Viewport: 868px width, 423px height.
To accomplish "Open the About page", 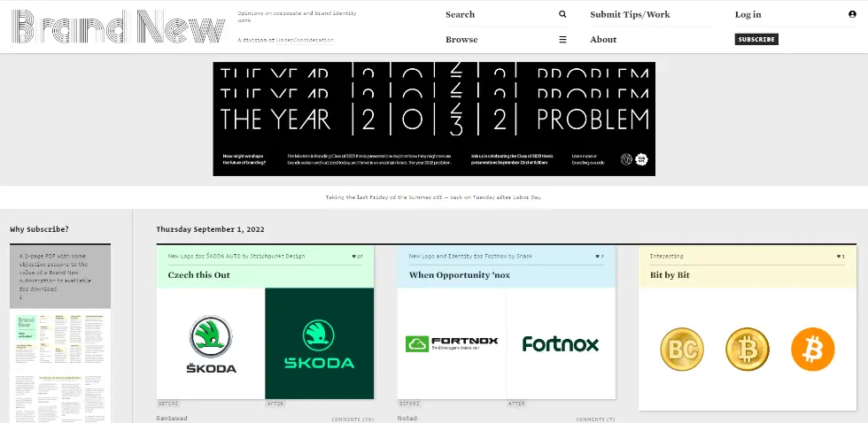I will tap(603, 39).
